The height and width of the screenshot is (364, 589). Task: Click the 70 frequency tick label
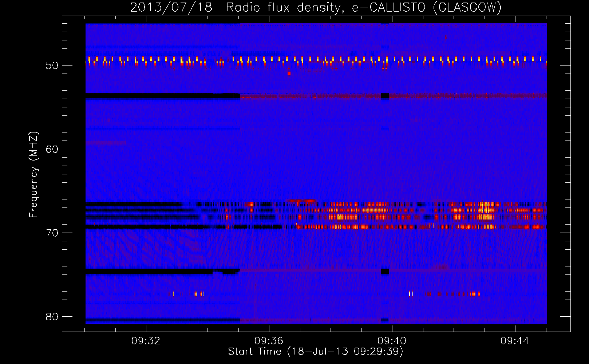coord(52,233)
